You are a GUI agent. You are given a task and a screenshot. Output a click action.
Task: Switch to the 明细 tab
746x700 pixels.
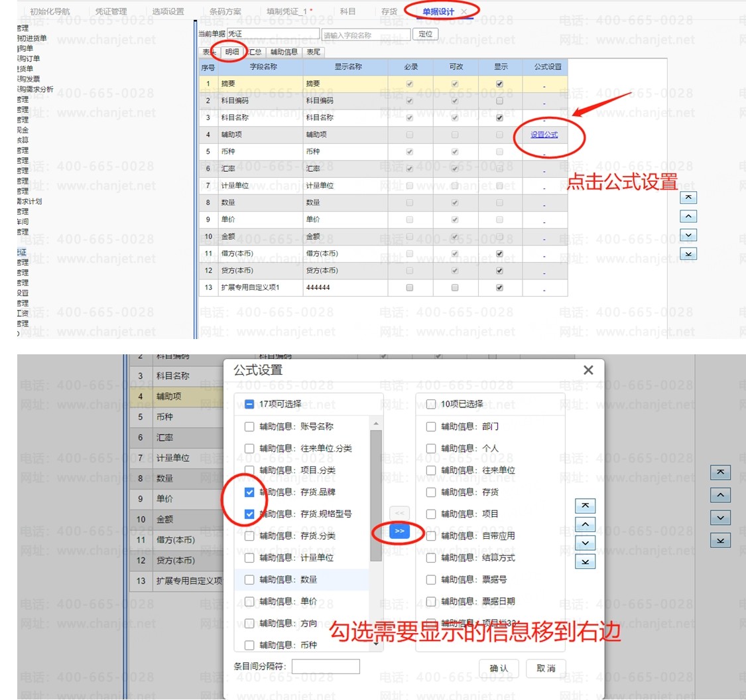pyautogui.click(x=232, y=52)
